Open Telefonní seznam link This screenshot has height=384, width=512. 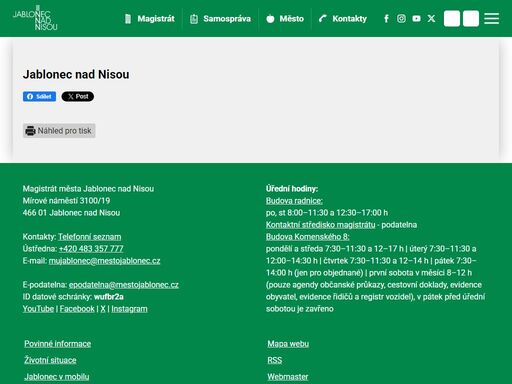pos(90,237)
